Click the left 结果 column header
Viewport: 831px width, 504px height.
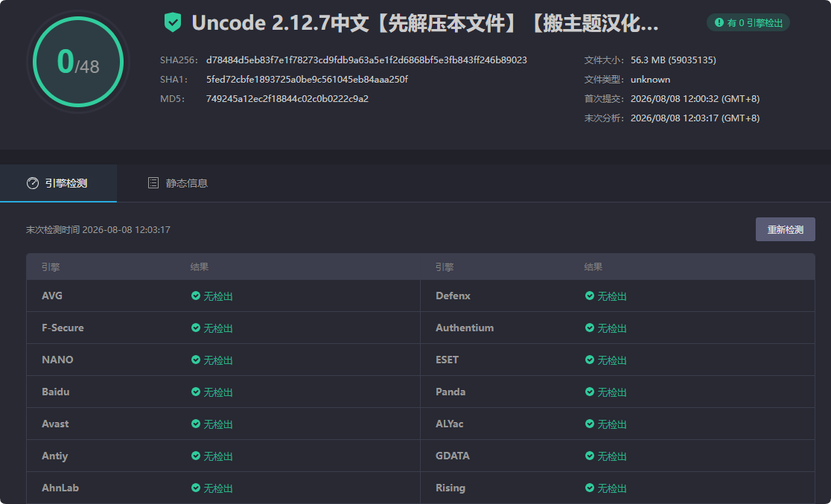pyautogui.click(x=200, y=267)
